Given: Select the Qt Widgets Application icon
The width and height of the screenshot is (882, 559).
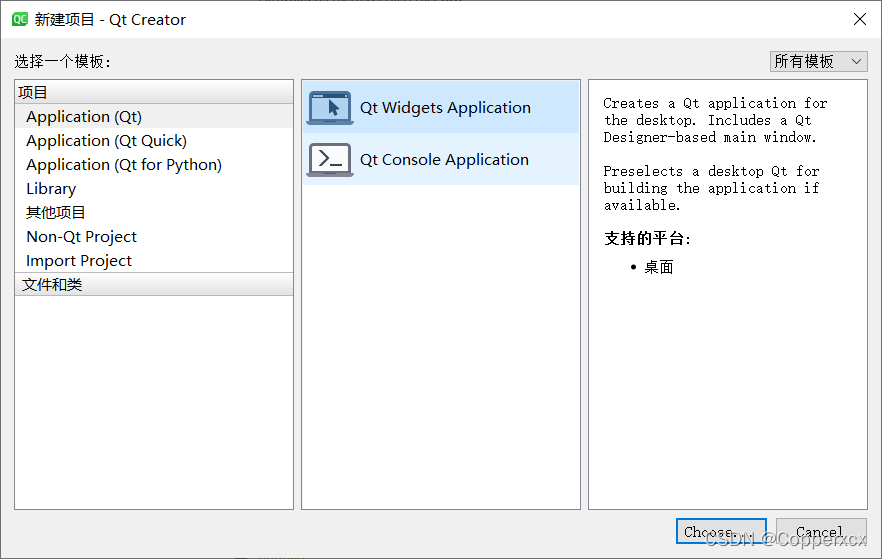Looking at the screenshot, I should (330, 107).
